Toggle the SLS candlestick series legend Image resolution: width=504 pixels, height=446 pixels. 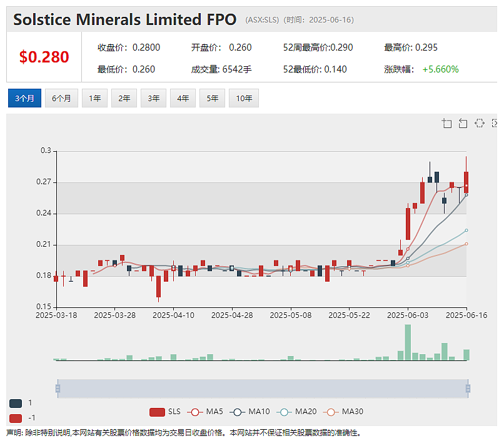tap(165, 412)
